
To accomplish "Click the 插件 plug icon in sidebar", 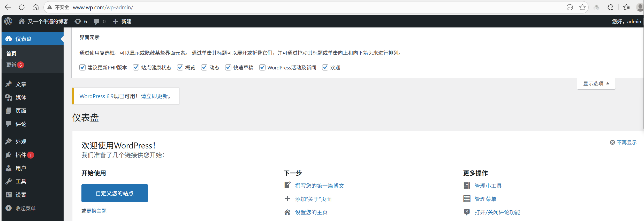I will point(9,155).
